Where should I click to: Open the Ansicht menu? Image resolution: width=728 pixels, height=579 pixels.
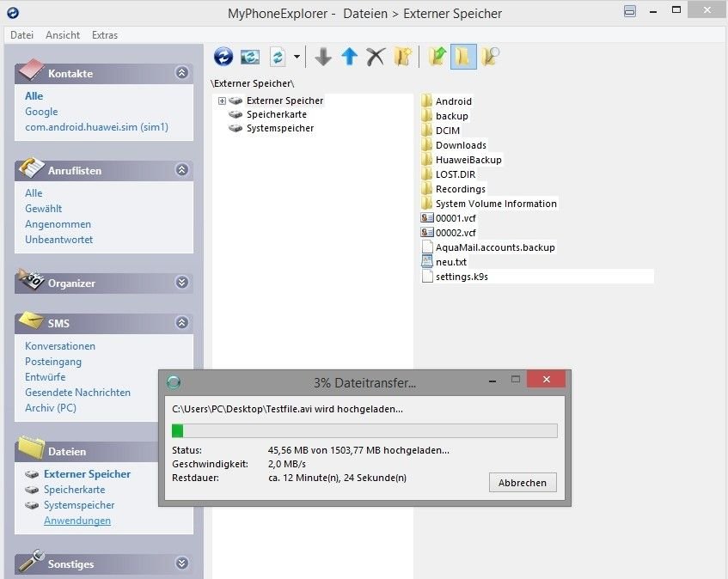point(63,35)
